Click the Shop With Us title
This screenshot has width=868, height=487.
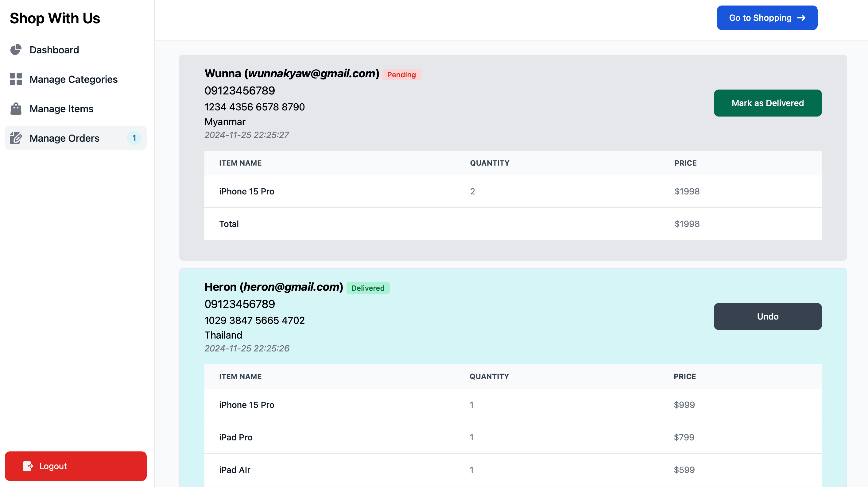55,18
